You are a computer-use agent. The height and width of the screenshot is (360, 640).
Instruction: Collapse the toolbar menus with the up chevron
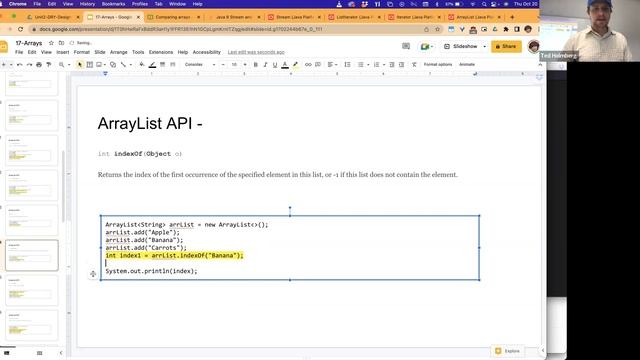click(x=540, y=64)
